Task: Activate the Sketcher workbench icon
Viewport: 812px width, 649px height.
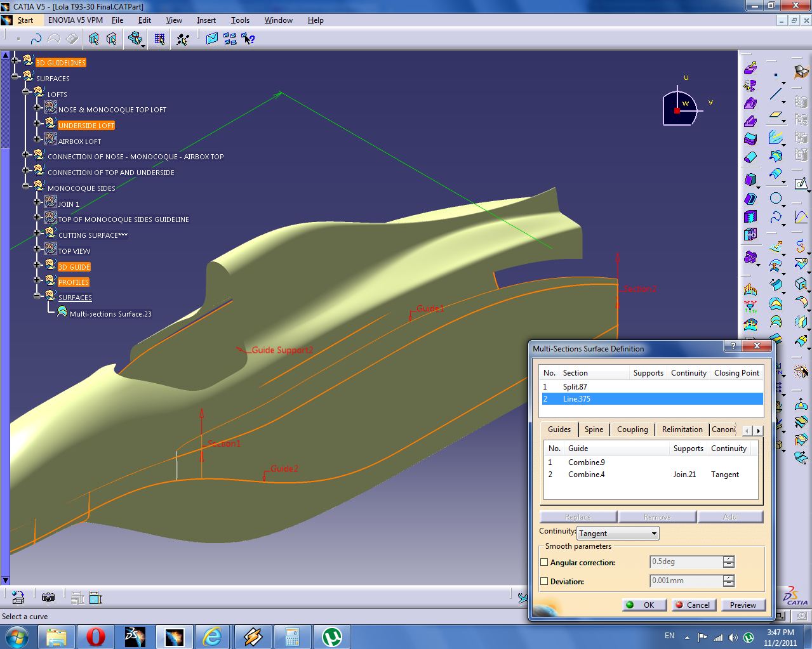Action: [x=801, y=185]
